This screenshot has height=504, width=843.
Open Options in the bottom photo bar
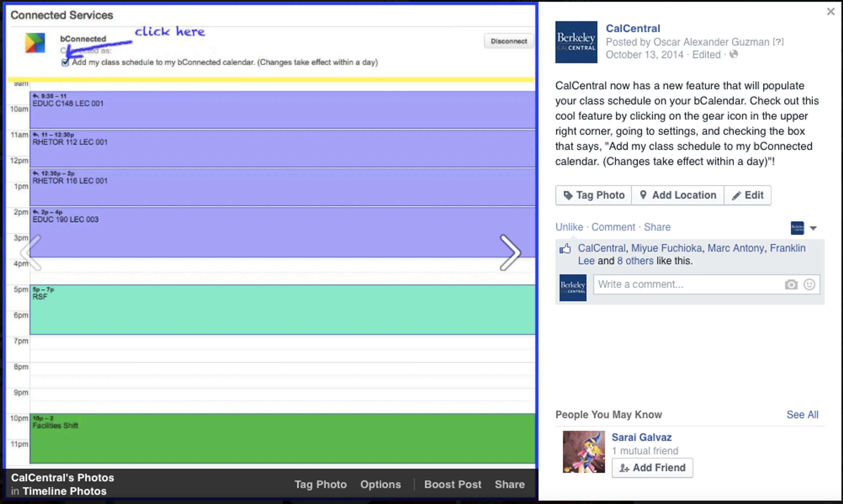coord(380,485)
